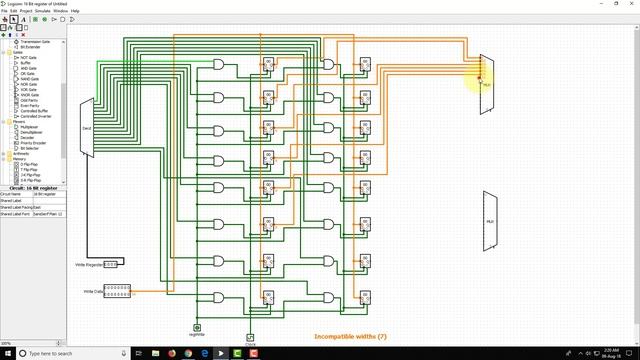640x360 pixels.
Task: Select the Edit arrow tool
Action: click(x=14, y=19)
